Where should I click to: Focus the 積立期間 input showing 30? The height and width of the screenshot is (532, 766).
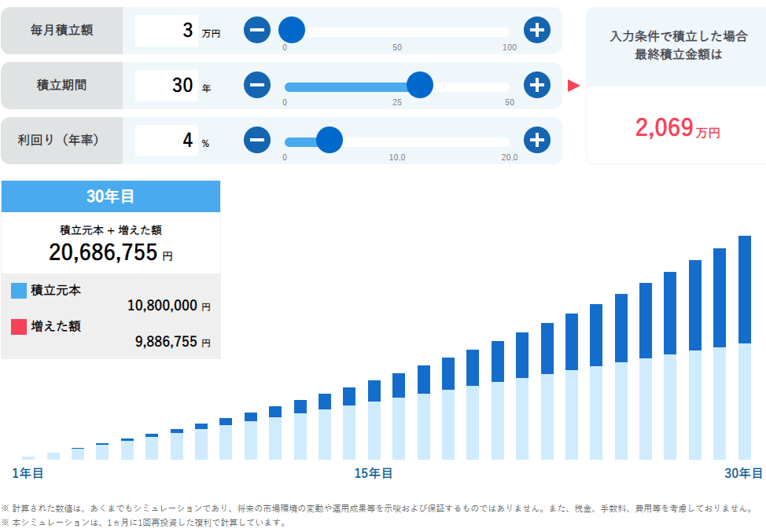point(167,85)
